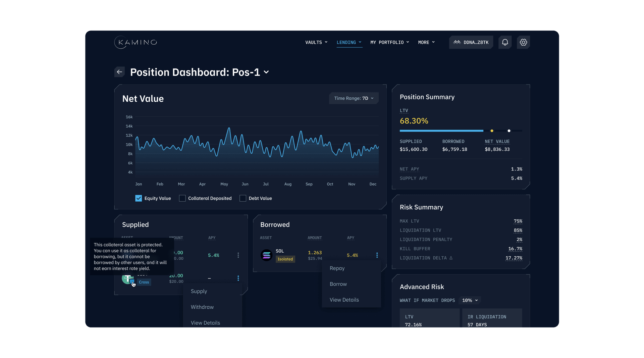
Task: Open the notifications bell
Action: point(505,42)
